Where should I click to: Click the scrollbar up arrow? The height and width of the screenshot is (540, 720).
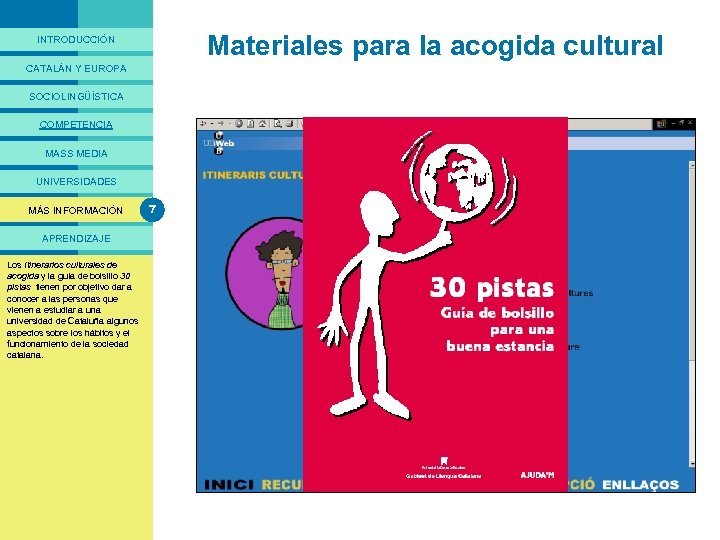[692, 164]
